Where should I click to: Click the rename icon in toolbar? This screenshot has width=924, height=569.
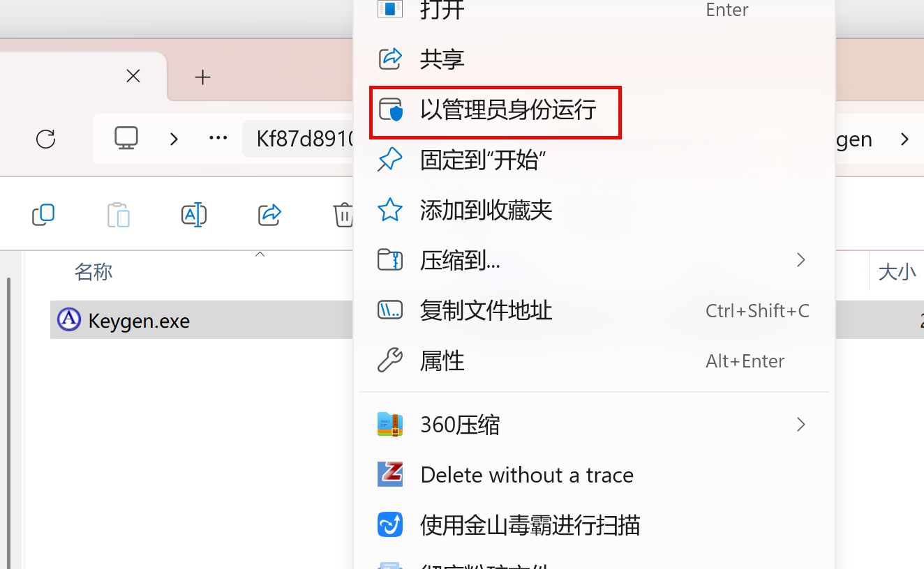193,215
